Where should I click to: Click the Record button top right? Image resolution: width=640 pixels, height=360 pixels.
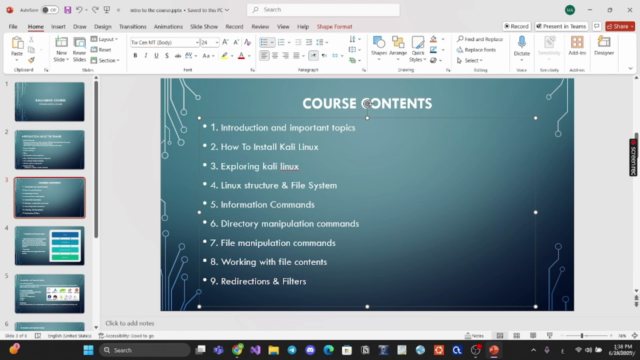[516, 26]
